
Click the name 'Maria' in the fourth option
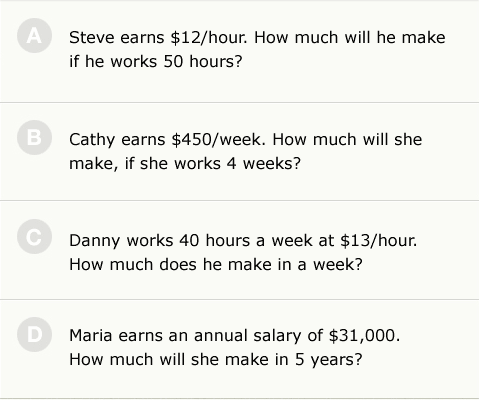[90, 335]
